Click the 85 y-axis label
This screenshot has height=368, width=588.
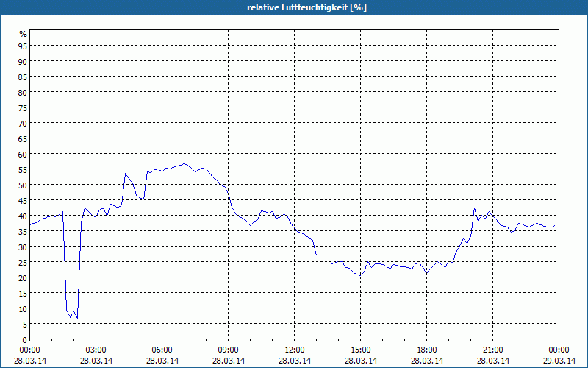(23, 77)
